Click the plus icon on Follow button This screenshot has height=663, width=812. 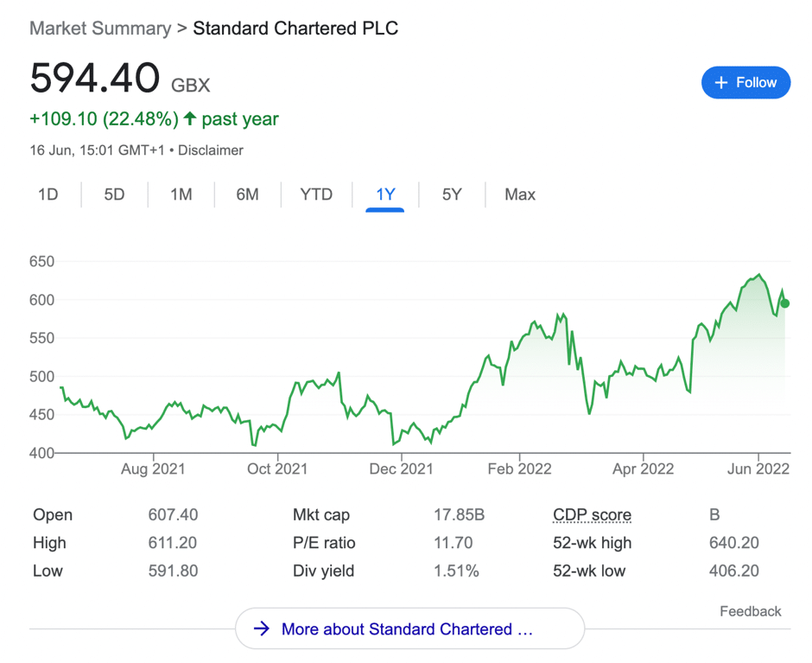click(721, 83)
